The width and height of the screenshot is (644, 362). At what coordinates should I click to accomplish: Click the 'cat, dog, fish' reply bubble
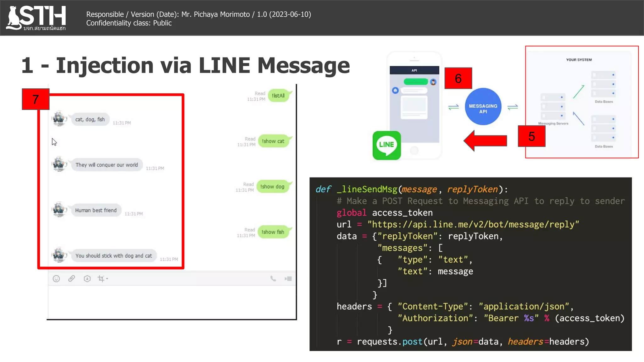[x=90, y=119]
